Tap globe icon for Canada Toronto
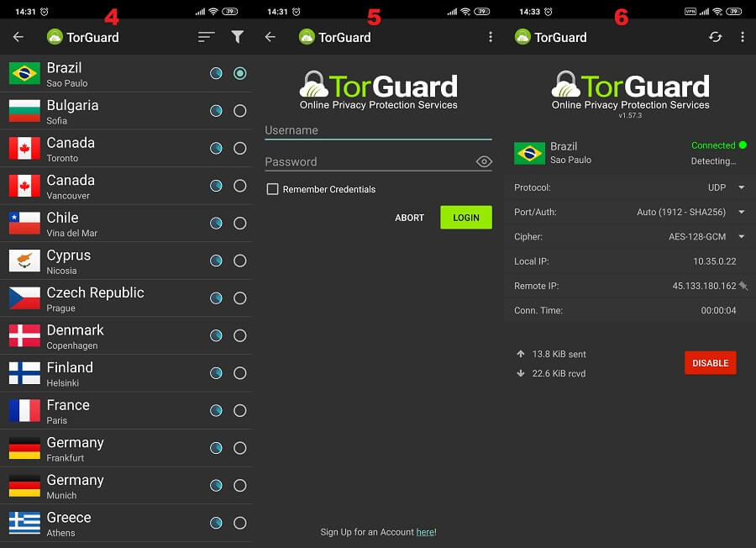The height and width of the screenshot is (548, 756). [216, 148]
